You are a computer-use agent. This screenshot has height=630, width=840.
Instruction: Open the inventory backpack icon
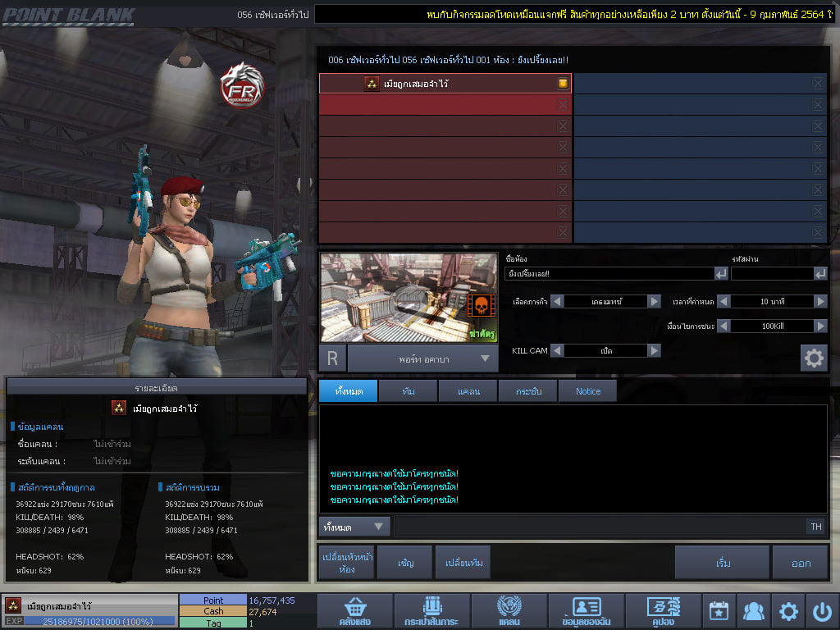(431, 611)
